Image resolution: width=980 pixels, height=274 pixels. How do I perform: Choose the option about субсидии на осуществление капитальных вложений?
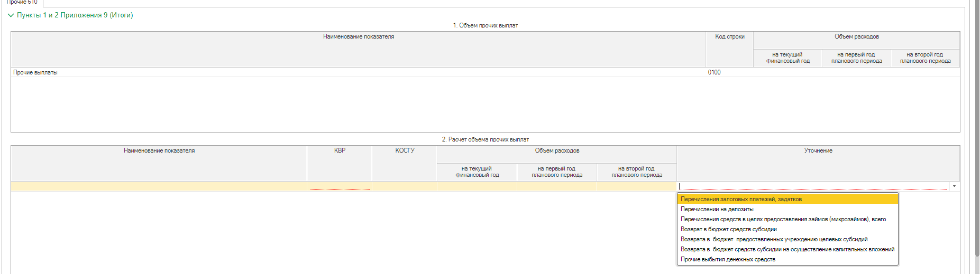(787, 249)
